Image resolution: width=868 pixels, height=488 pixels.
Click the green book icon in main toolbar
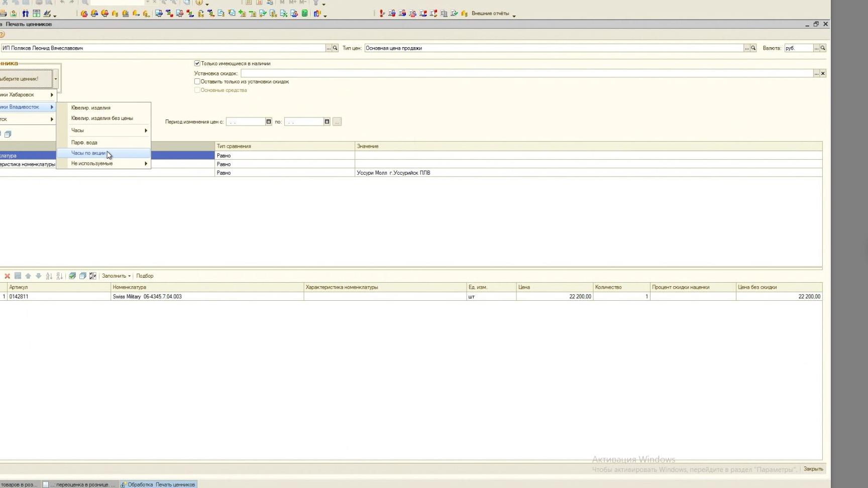point(305,14)
